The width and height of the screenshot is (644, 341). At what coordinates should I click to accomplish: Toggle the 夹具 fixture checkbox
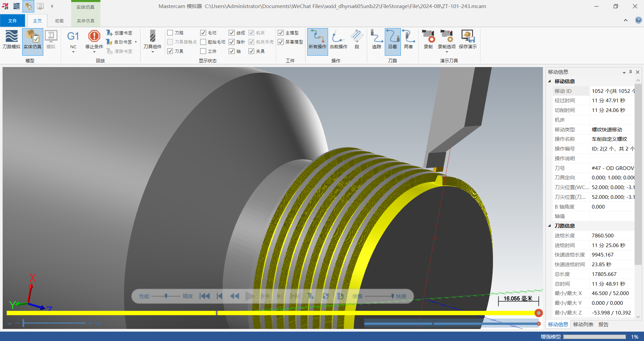point(251,51)
